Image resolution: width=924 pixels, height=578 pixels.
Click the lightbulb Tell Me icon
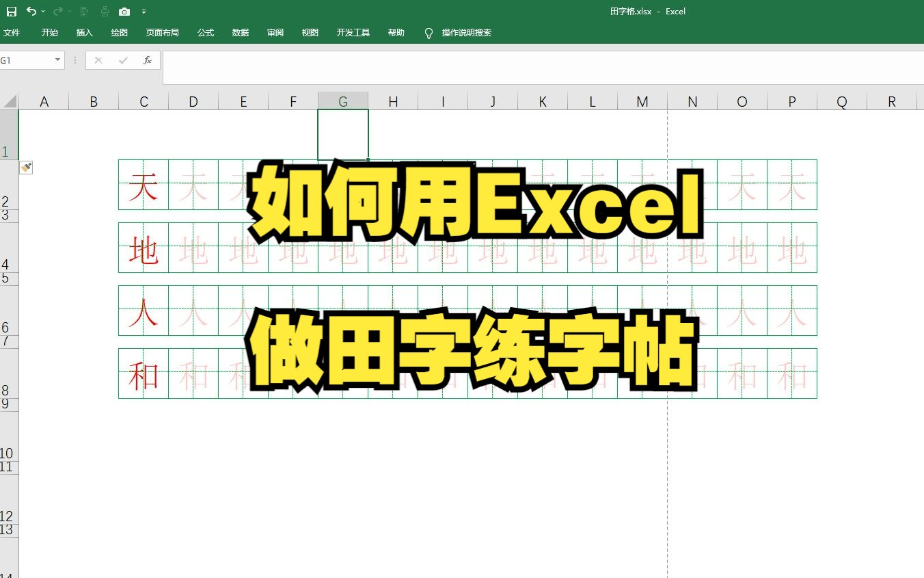429,33
